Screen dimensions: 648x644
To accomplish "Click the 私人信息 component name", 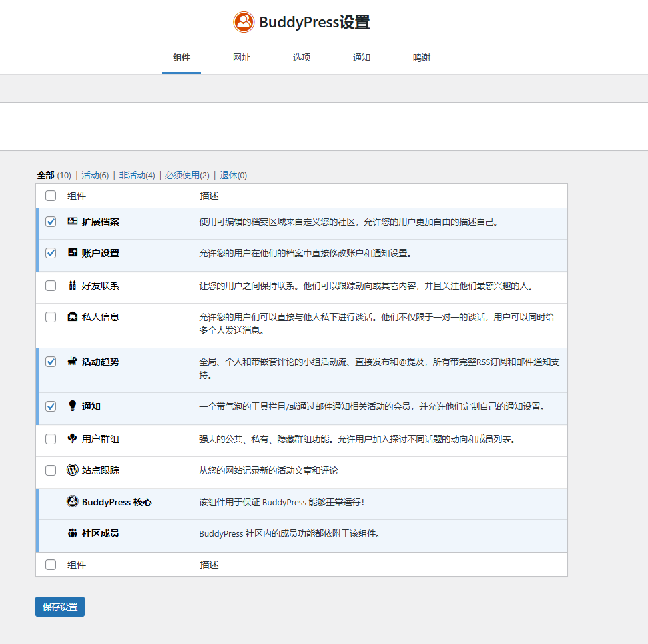I will (x=101, y=317).
